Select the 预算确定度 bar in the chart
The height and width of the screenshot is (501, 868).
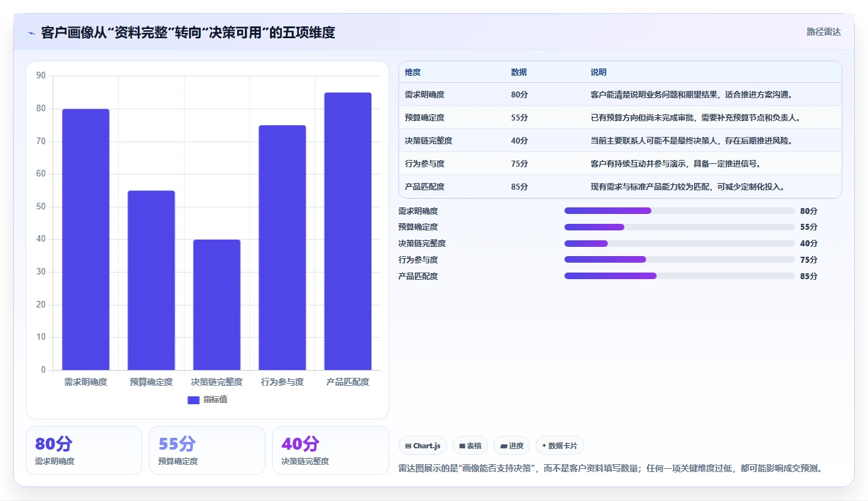[x=151, y=280]
